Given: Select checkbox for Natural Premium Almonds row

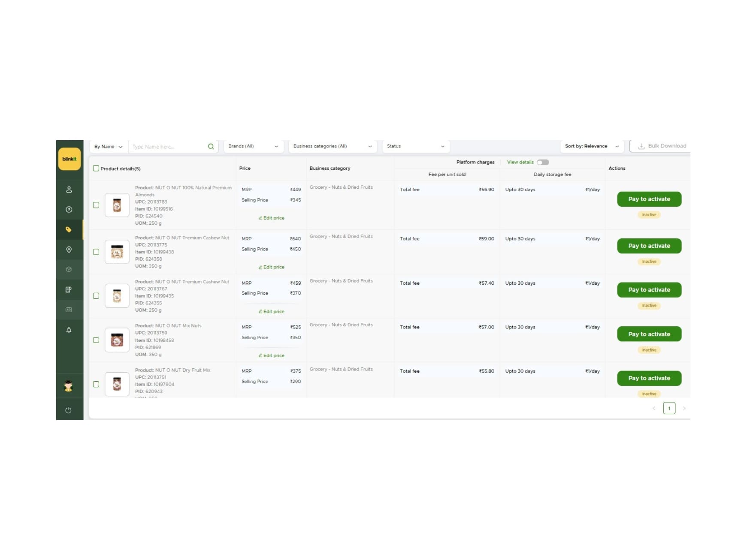Looking at the screenshot, I should pos(96,205).
